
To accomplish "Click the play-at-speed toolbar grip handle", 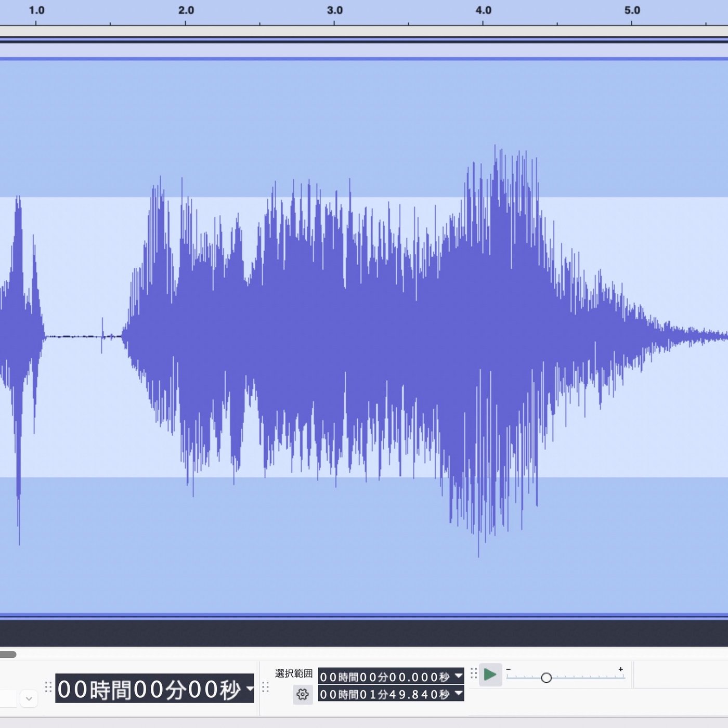I will [x=473, y=674].
